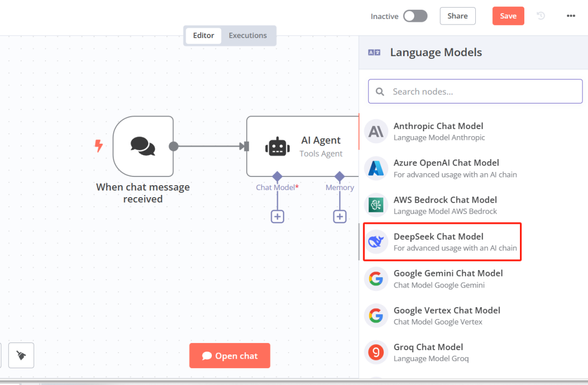Save the workflow
Screen dimensions: 588x385
point(508,16)
